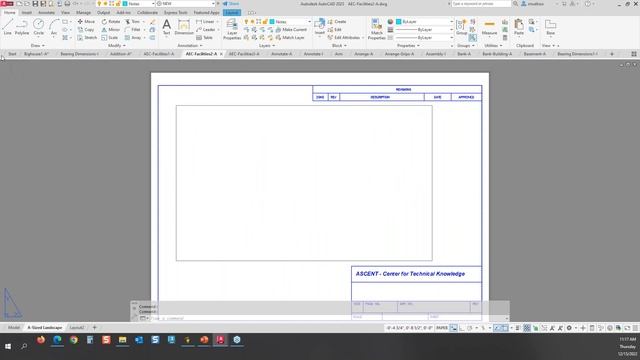Image resolution: width=640 pixels, height=360 pixels.
Task: Select the Line tool
Action: [7, 27]
